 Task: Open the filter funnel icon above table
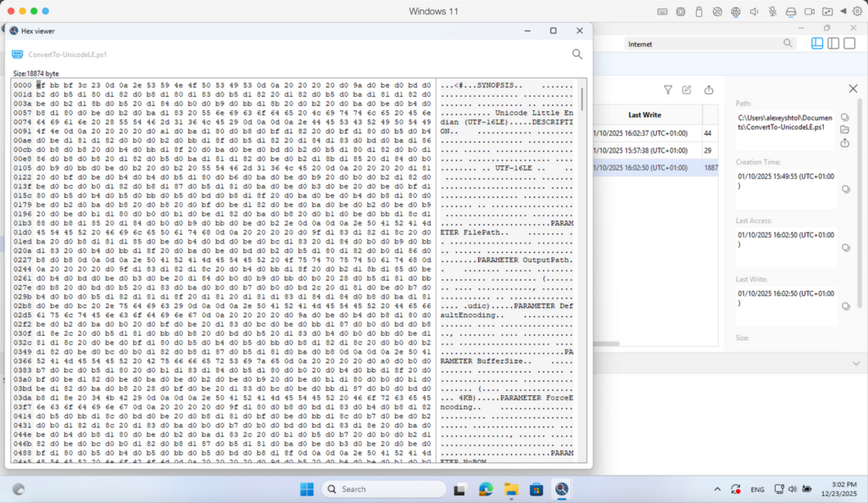coord(668,90)
